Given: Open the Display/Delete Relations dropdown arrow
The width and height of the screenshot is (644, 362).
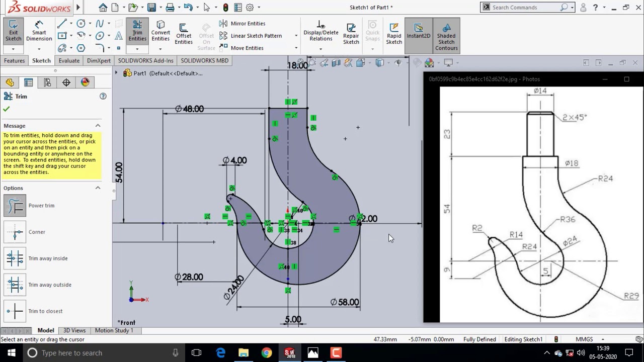Looking at the screenshot, I should pyautogui.click(x=320, y=49).
